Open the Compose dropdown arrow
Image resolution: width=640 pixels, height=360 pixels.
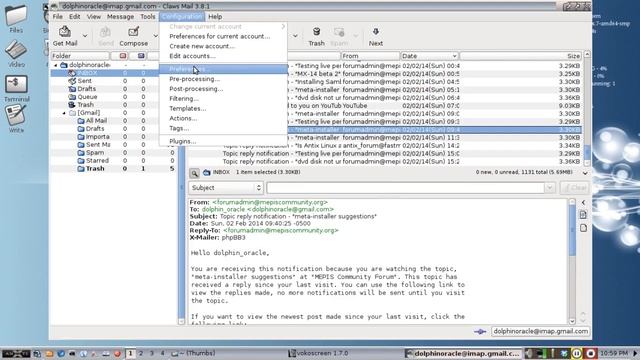tap(155, 36)
